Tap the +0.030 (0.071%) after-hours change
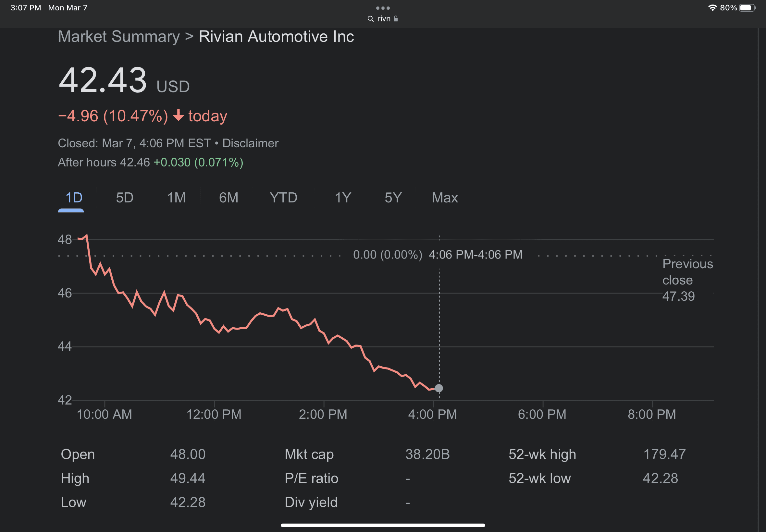766x532 pixels. (198, 162)
